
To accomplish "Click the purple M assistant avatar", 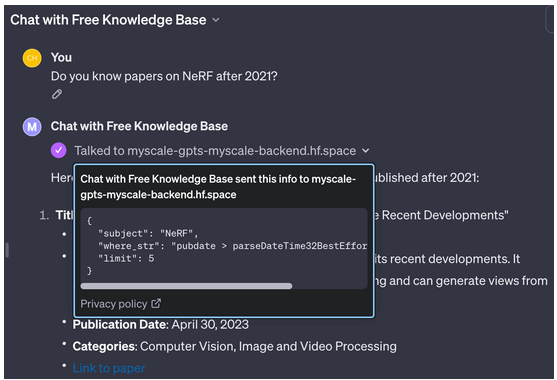I will (x=32, y=127).
